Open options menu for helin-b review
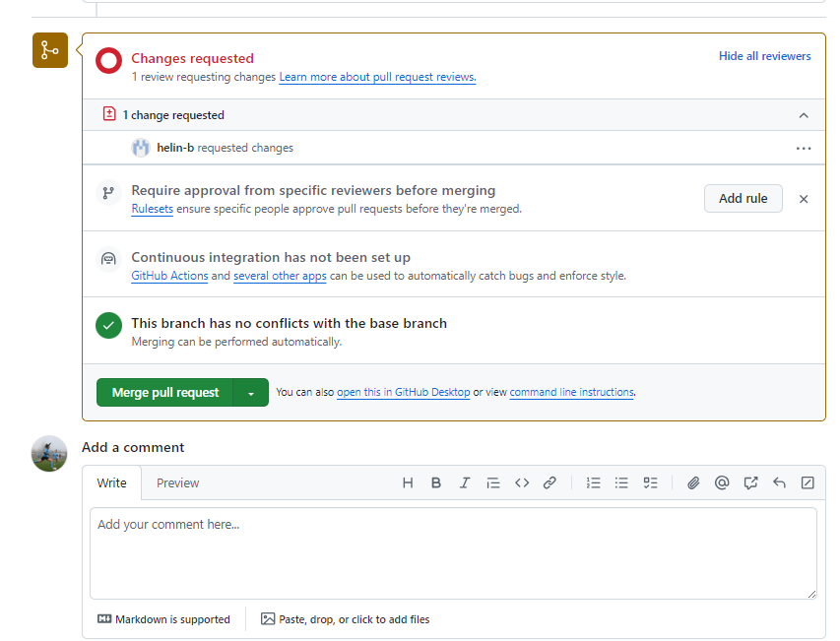Screen dimensions: 840x641 804,149
